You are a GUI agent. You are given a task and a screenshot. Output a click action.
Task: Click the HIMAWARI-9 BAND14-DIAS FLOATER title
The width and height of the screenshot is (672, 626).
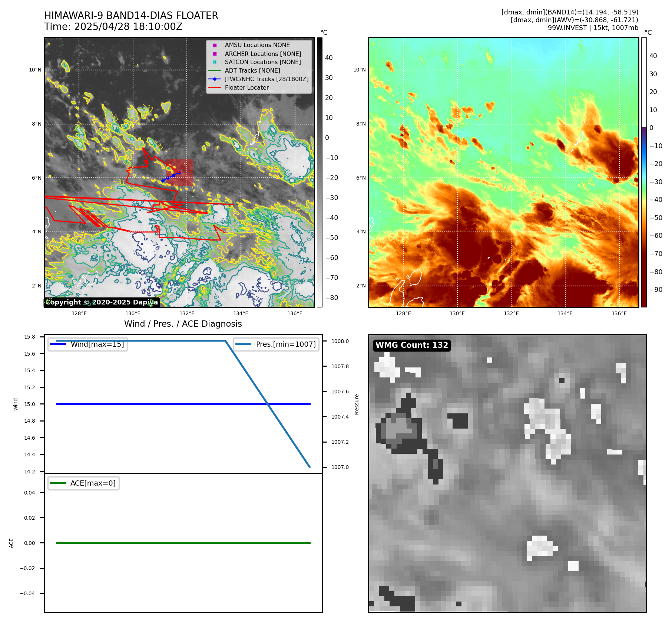[x=131, y=16]
